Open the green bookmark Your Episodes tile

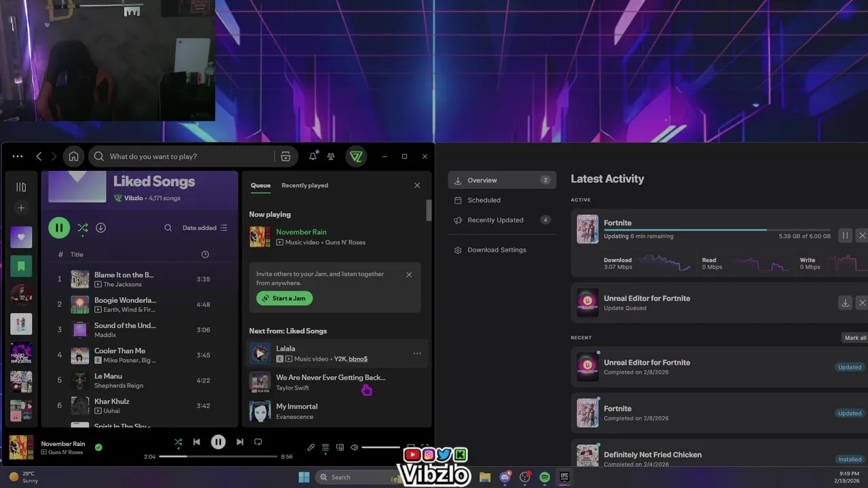click(21, 266)
